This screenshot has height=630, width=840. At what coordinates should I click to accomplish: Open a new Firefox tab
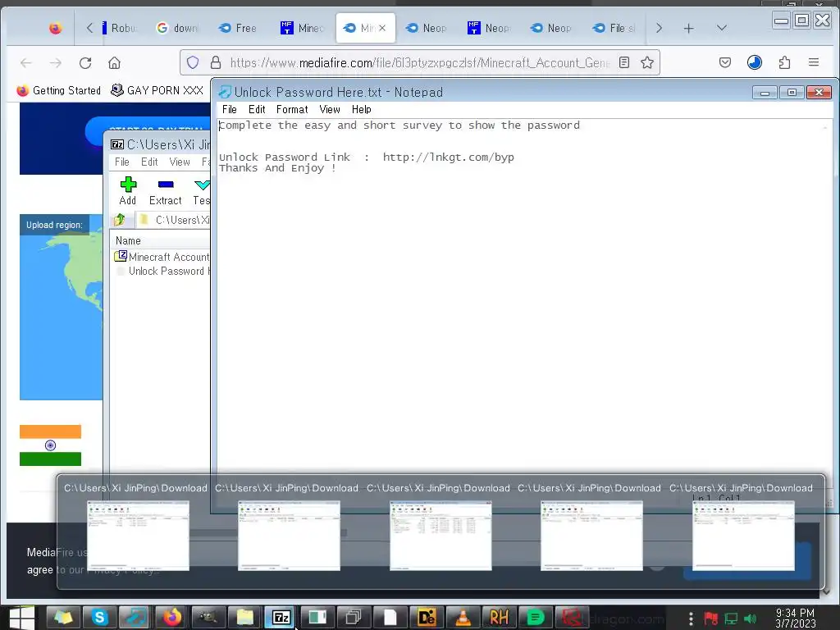[x=688, y=29]
